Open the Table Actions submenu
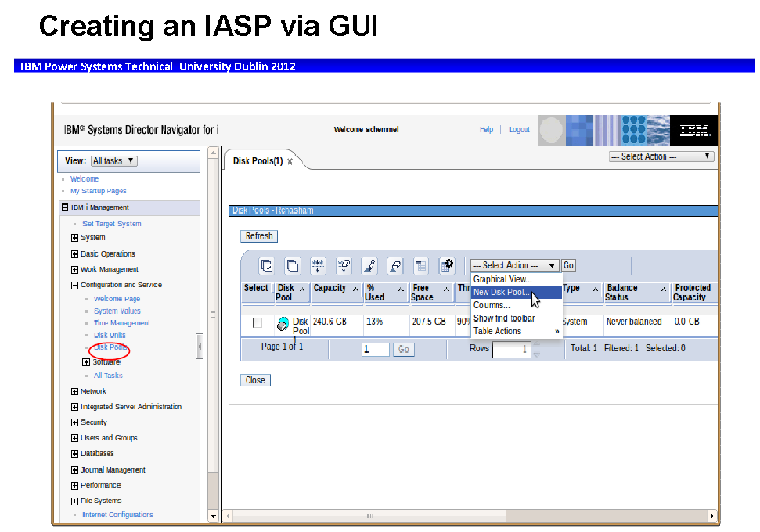 click(x=517, y=331)
